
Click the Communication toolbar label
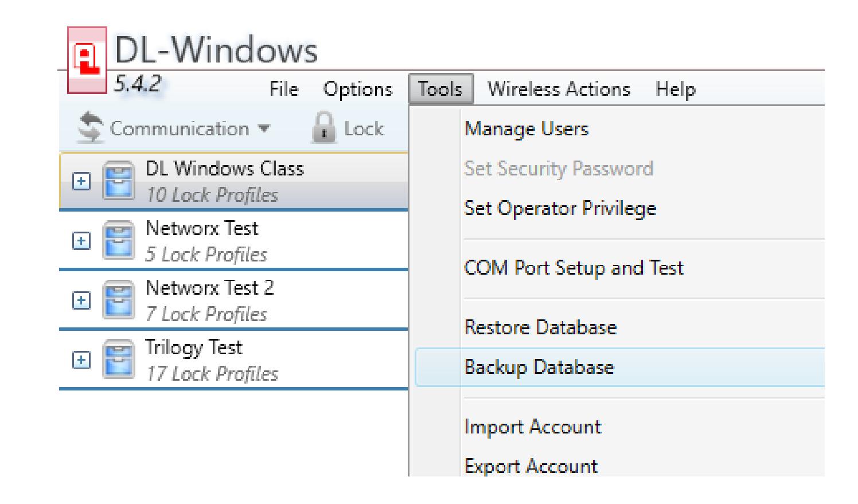tap(179, 129)
